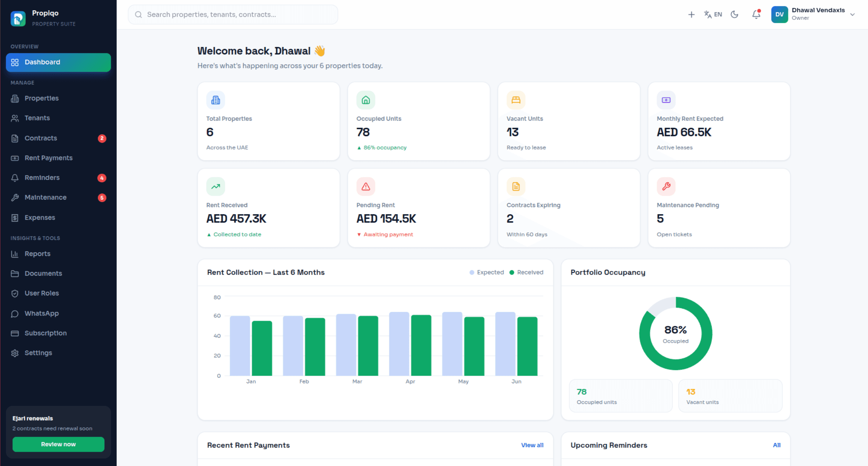Image resolution: width=868 pixels, height=466 pixels.
Task: Open Settings in the sidebar
Action: (x=58, y=353)
